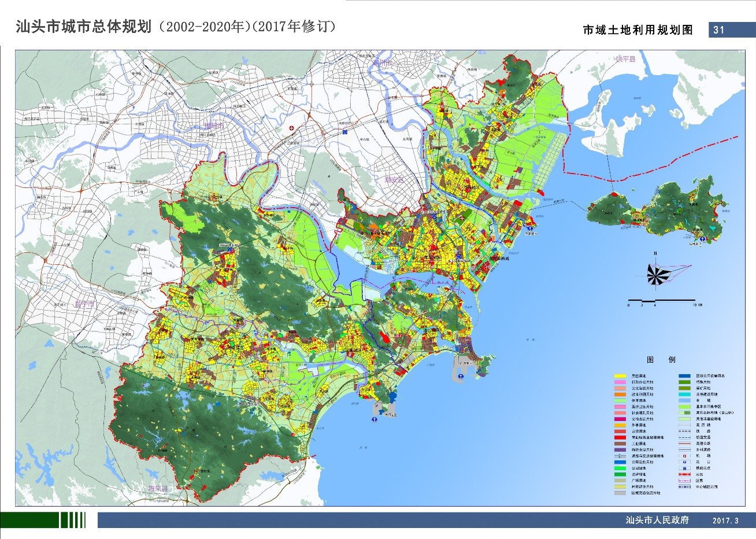Click the expressway line symbol in legend
Image resolution: width=756 pixels, height=539 pixels.
click(x=685, y=443)
